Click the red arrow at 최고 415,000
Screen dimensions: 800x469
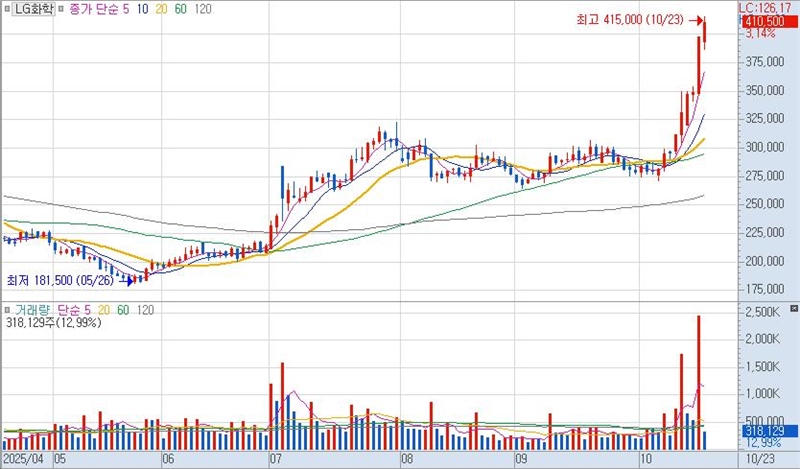697,19
